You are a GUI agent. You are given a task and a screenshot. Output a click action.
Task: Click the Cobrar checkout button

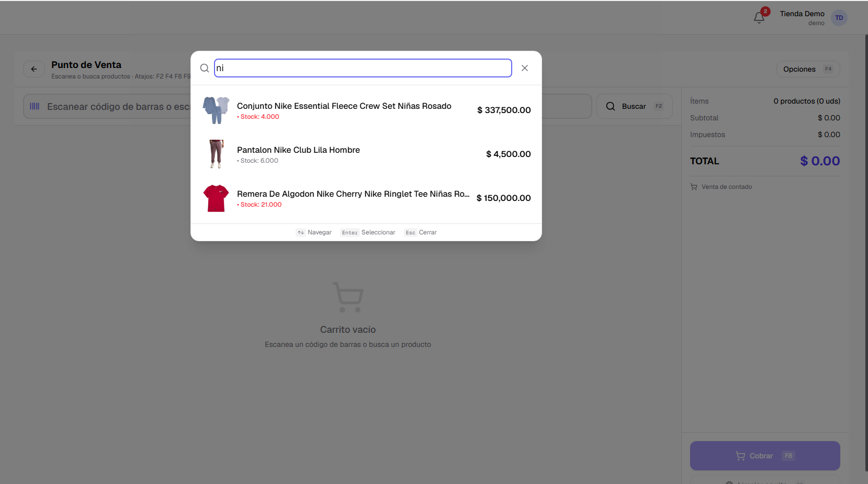[x=765, y=456]
